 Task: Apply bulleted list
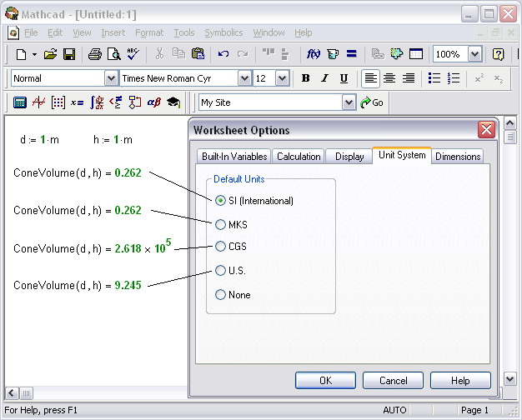click(x=434, y=78)
